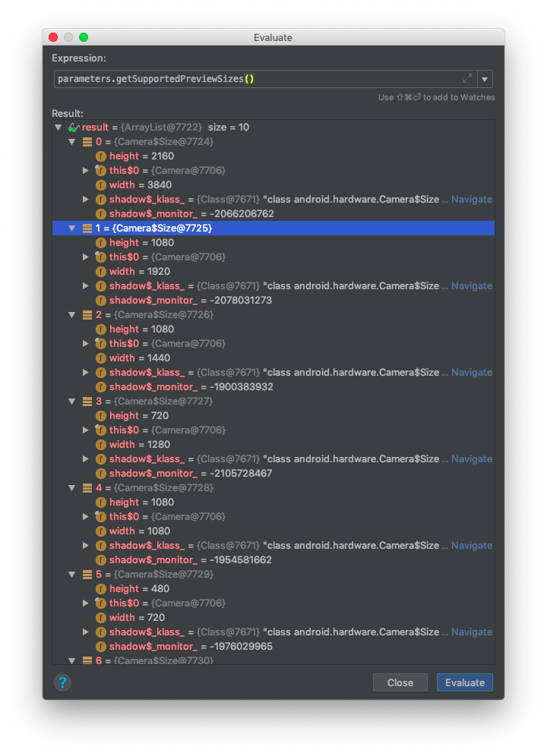This screenshot has width=547, height=756.
Task: Click Navigate link for element 0's class
Action: pyautogui.click(x=471, y=199)
